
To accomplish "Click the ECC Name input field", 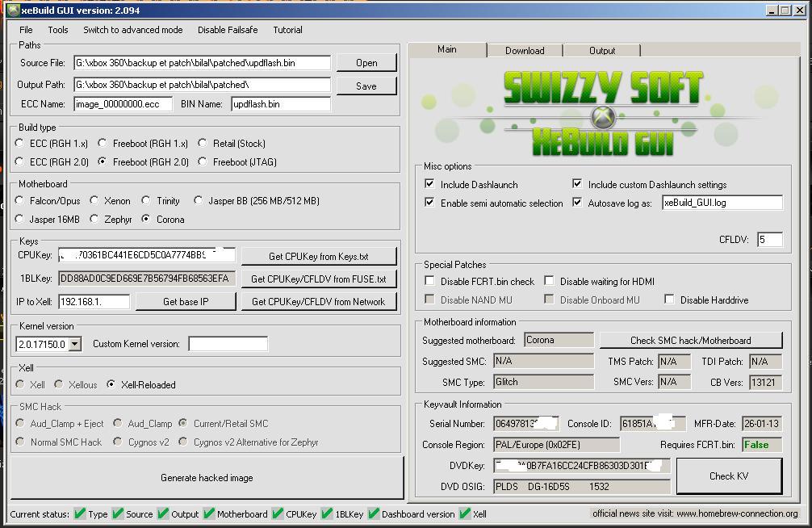I will [123, 104].
